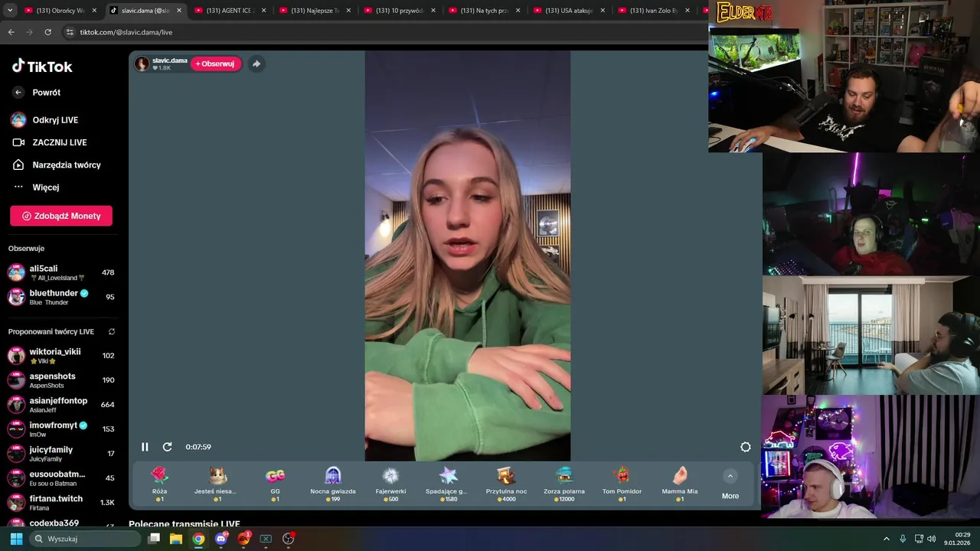Close the slavic.dama TikTok tab
The image size is (980, 551).
(x=179, y=11)
